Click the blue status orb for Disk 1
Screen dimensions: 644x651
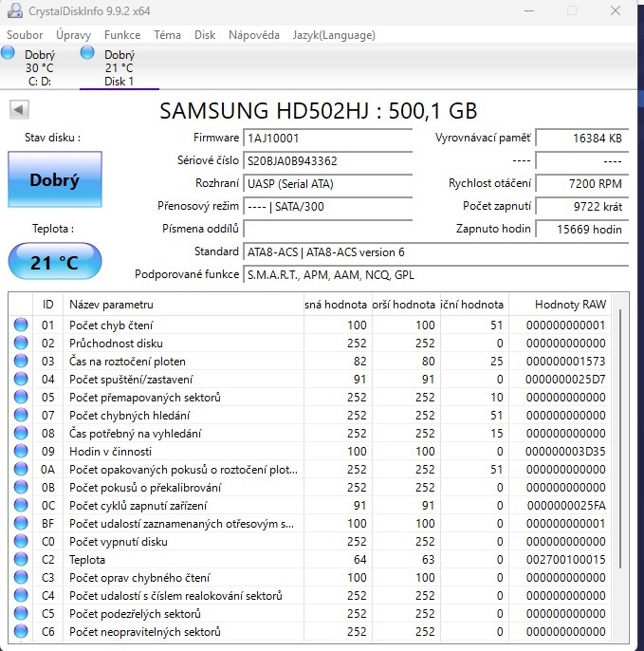[87, 53]
